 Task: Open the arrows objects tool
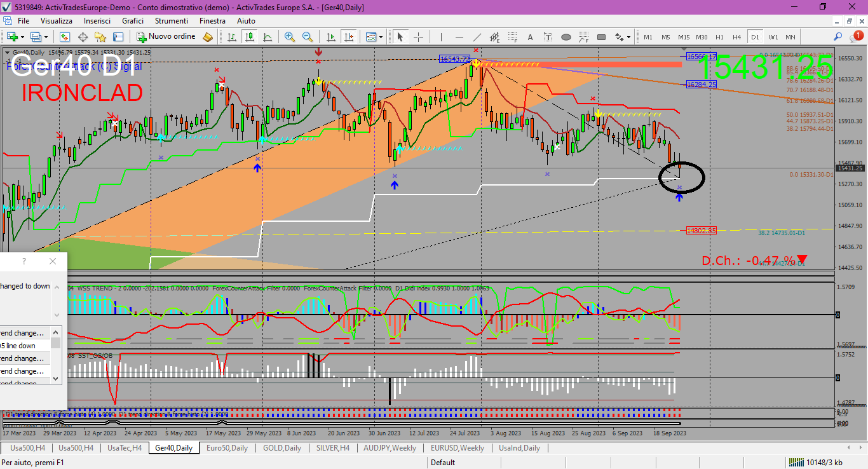tap(620, 37)
